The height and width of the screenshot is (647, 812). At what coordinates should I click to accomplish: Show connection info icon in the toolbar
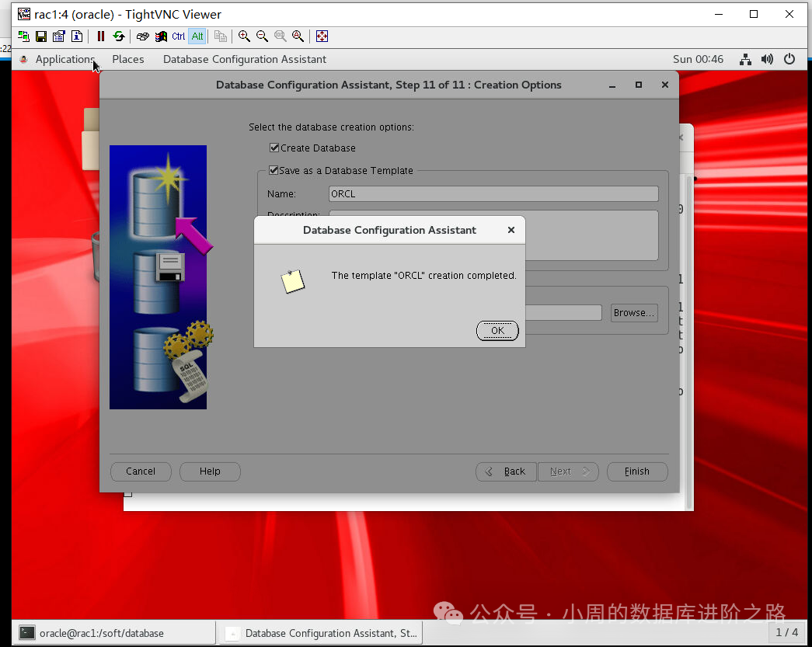click(77, 37)
